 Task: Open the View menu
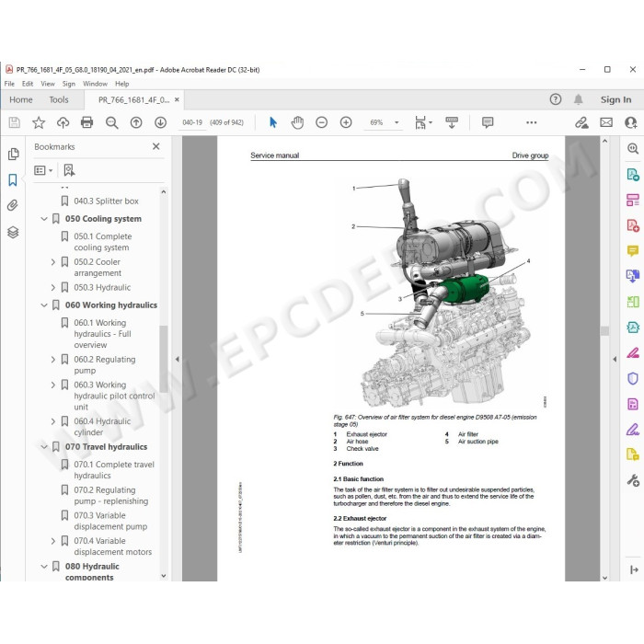[x=48, y=84]
